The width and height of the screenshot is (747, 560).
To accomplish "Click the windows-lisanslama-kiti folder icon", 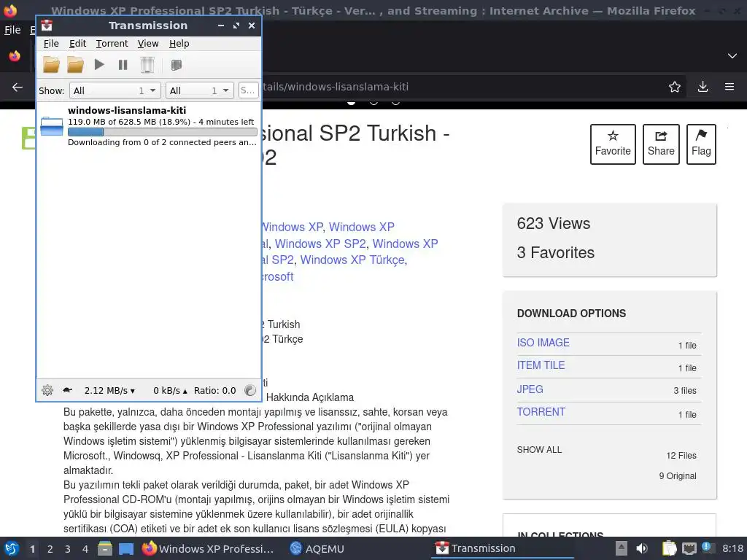I will [x=52, y=125].
